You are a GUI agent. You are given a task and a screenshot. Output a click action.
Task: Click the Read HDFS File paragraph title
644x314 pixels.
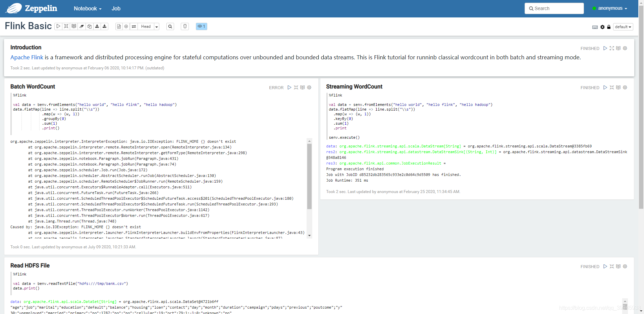pos(30,265)
